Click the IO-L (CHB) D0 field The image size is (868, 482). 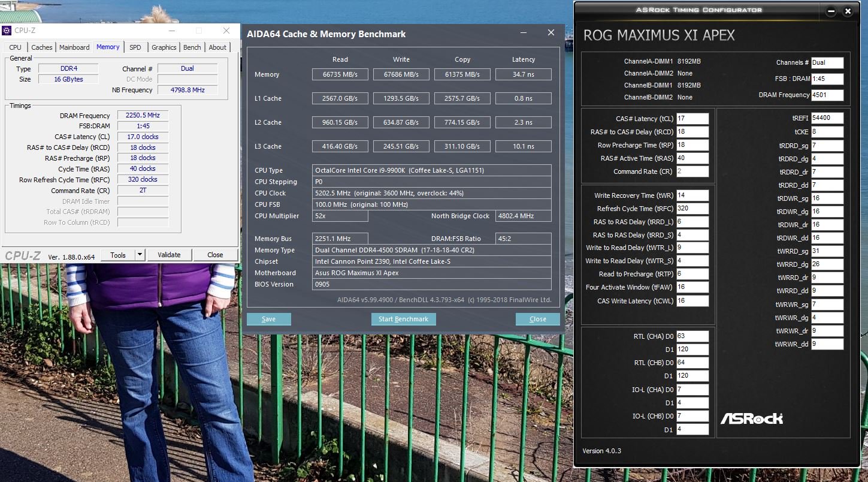(x=692, y=416)
